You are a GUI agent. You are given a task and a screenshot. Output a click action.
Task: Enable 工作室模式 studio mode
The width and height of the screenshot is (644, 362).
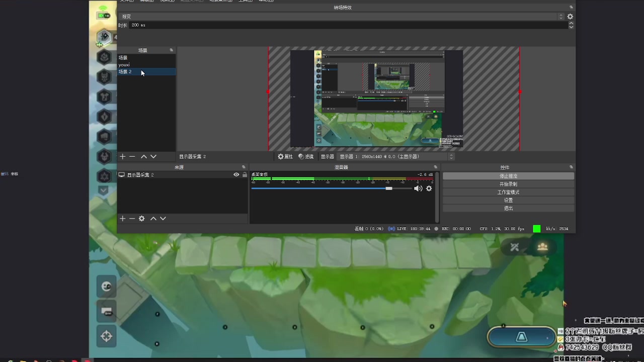coord(508,192)
